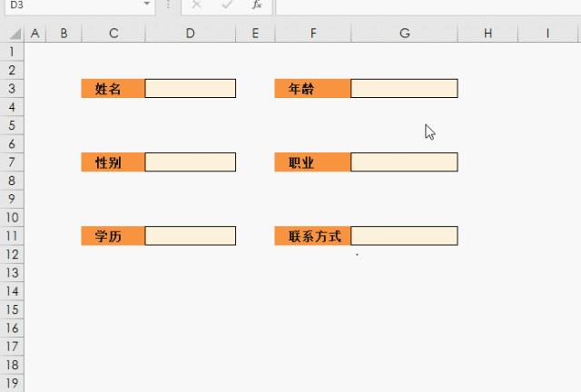Select the input cell next to 学历
This screenshot has width=581, height=392.
tap(191, 236)
